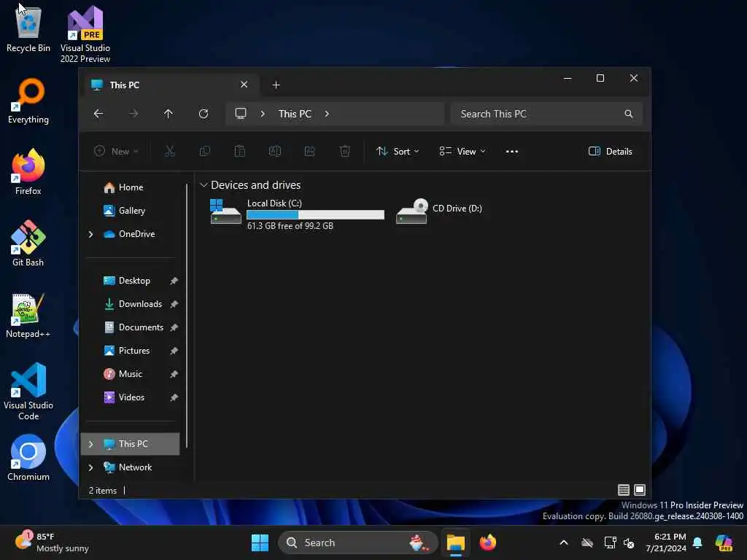Click the monitor icon in address bar

tap(241, 114)
